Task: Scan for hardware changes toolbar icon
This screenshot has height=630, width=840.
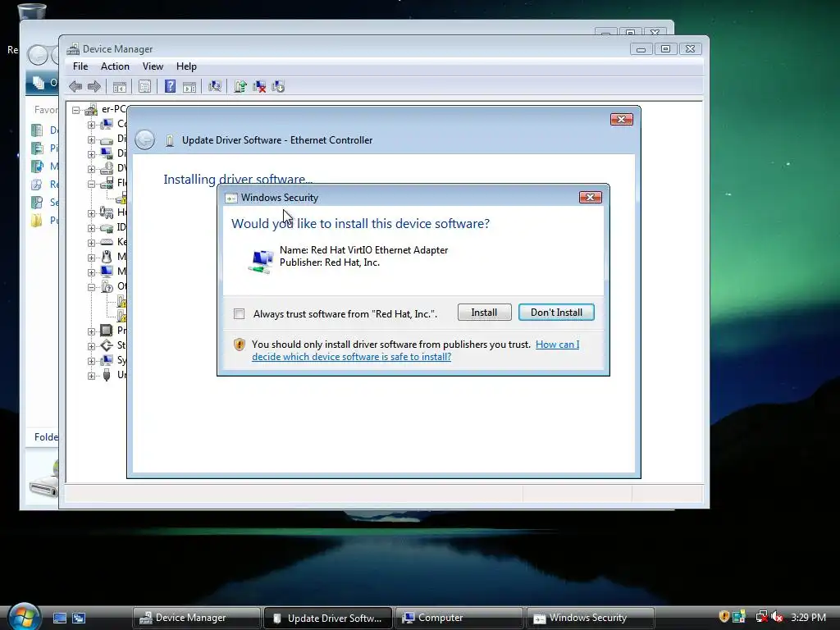Action: 215,86
